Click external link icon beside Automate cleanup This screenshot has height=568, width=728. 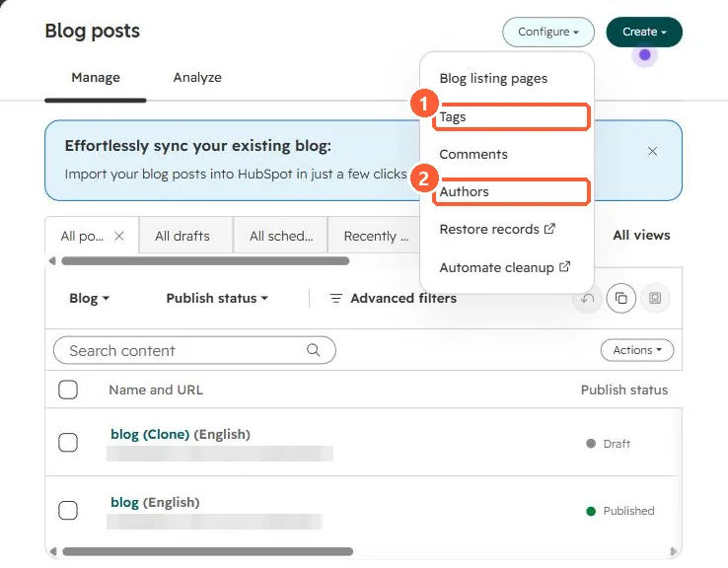click(x=564, y=267)
